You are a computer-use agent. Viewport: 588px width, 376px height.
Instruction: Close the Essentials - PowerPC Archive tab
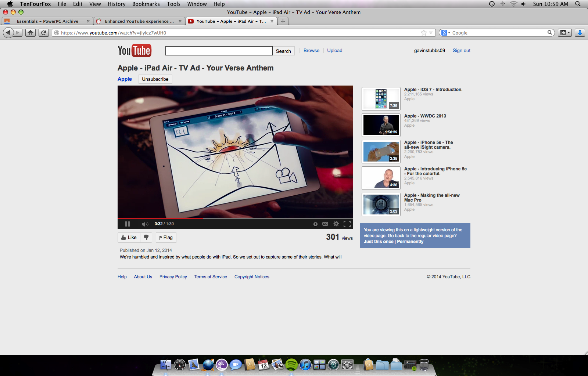[88, 21]
